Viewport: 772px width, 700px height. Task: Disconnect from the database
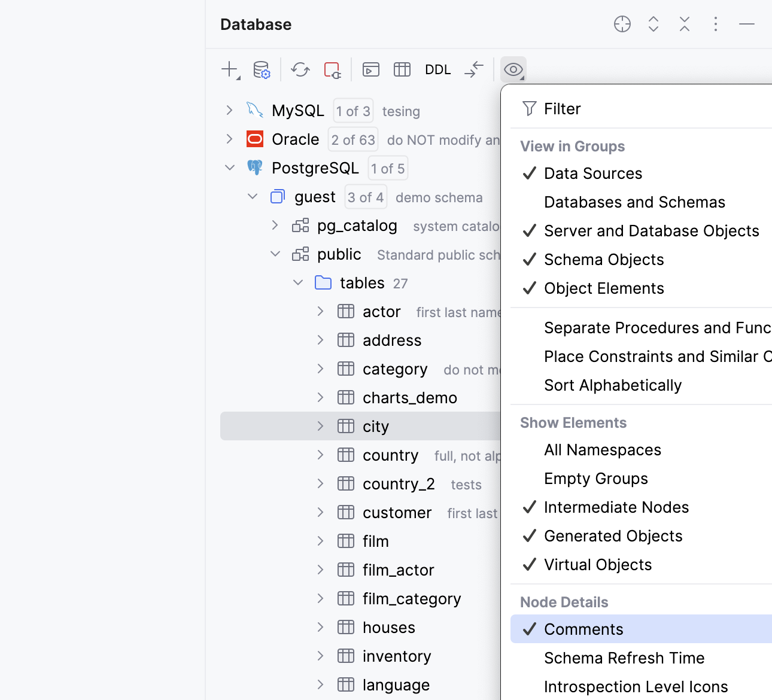(x=332, y=69)
